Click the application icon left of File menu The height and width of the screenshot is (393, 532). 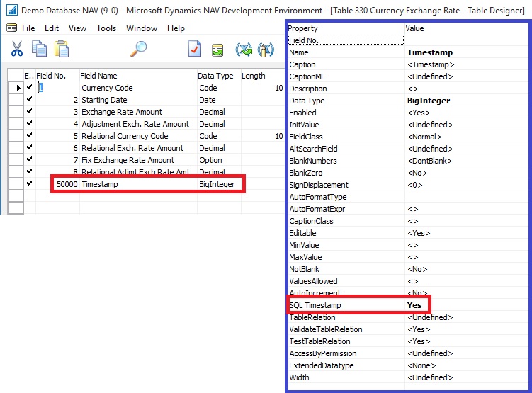11,28
